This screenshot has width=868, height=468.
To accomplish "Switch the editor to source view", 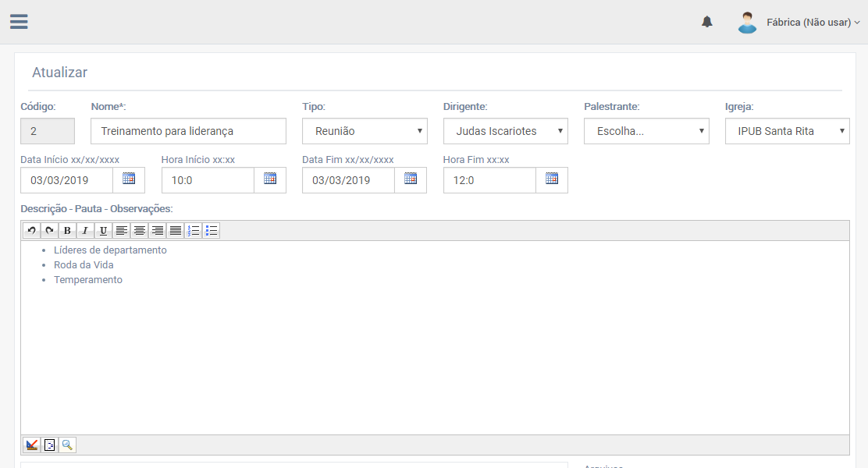I will click(x=49, y=445).
